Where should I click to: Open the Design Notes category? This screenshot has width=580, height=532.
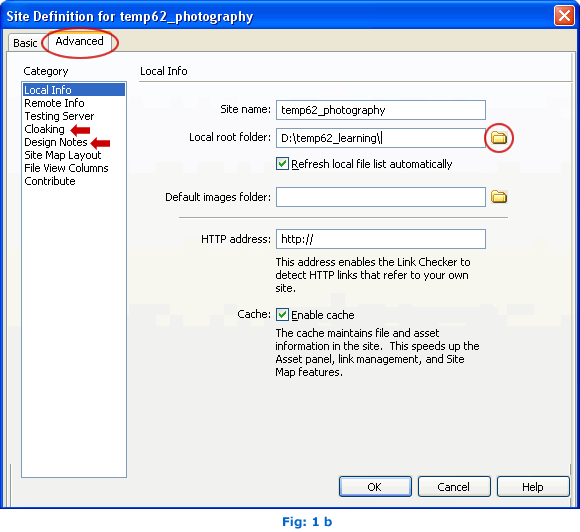coord(55,142)
